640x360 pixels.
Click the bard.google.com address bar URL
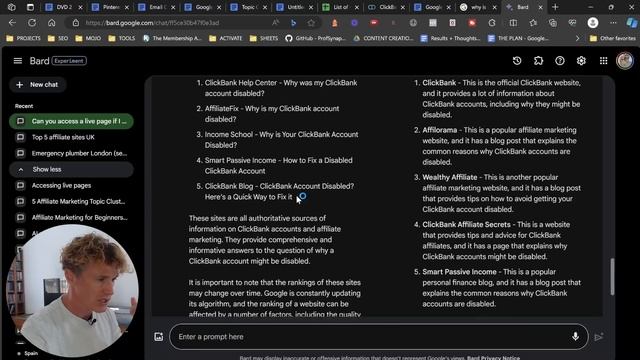tap(152, 23)
